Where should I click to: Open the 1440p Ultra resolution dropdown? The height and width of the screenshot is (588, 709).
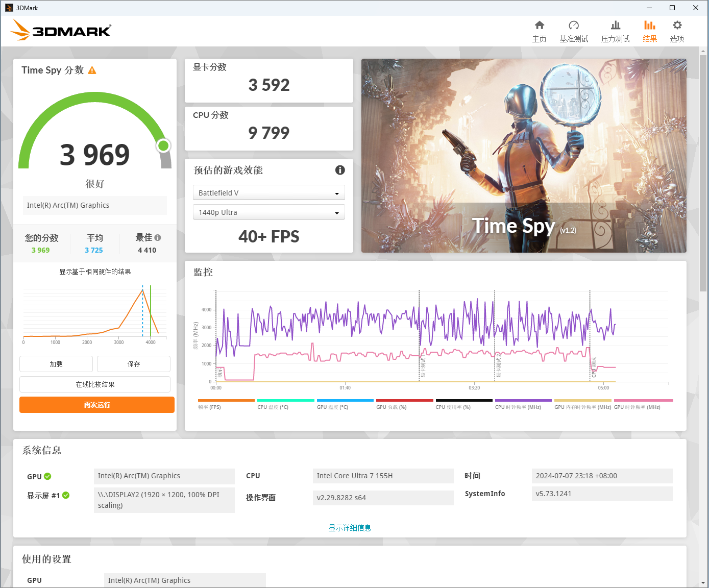[x=269, y=212]
